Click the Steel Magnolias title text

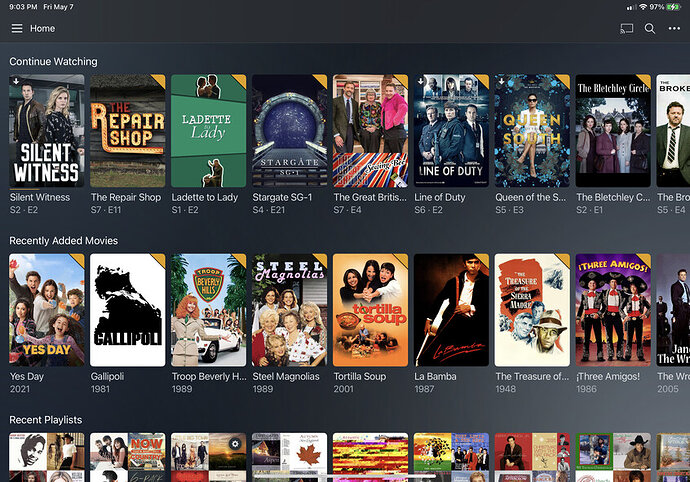[x=286, y=376]
